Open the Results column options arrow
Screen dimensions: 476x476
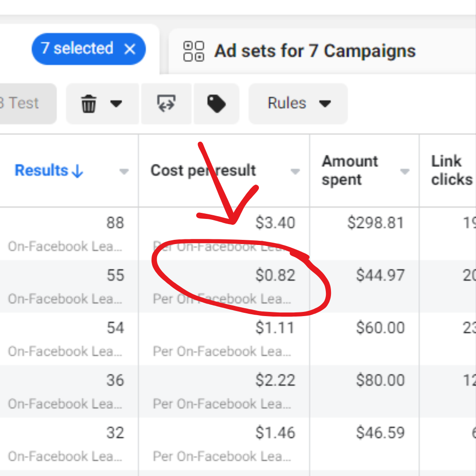click(x=124, y=172)
